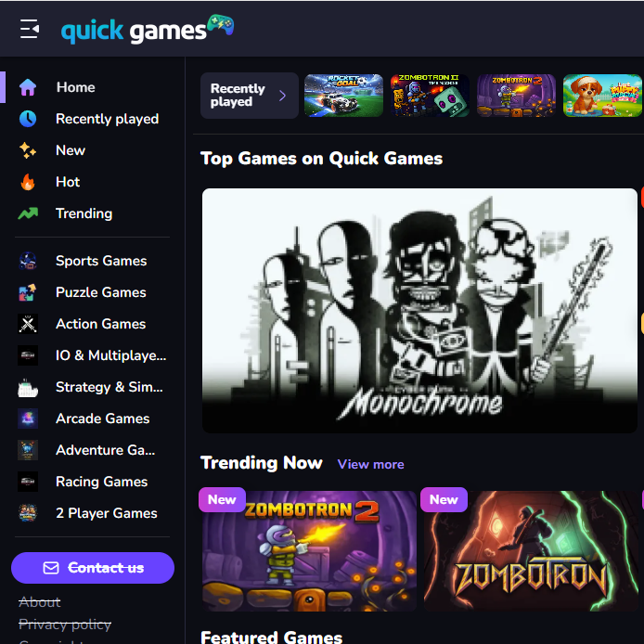
Task: Click the Trending green arrow icon
Action: (x=28, y=213)
